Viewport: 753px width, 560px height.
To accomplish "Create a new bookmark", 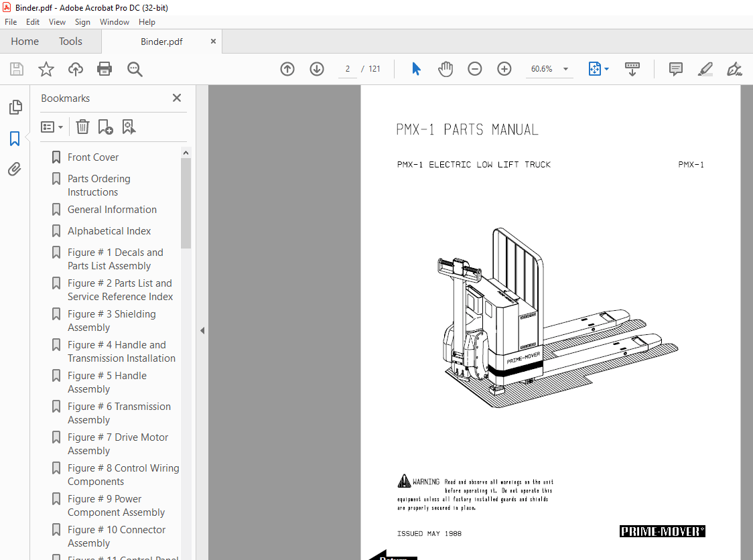I will tap(105, 127).
